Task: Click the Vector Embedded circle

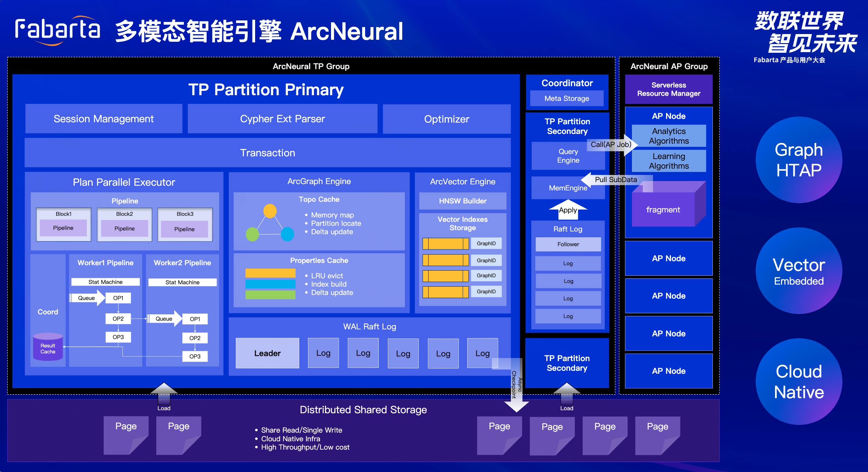Action: coord(799,271)
